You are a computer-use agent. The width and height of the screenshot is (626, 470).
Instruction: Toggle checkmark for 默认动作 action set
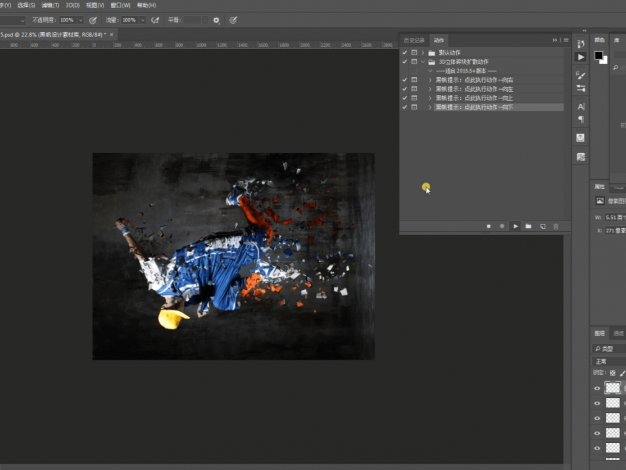click(405, 52)
